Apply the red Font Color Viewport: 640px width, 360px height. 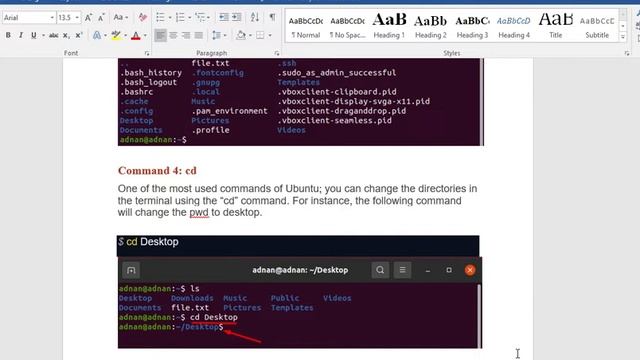[136, 36]
